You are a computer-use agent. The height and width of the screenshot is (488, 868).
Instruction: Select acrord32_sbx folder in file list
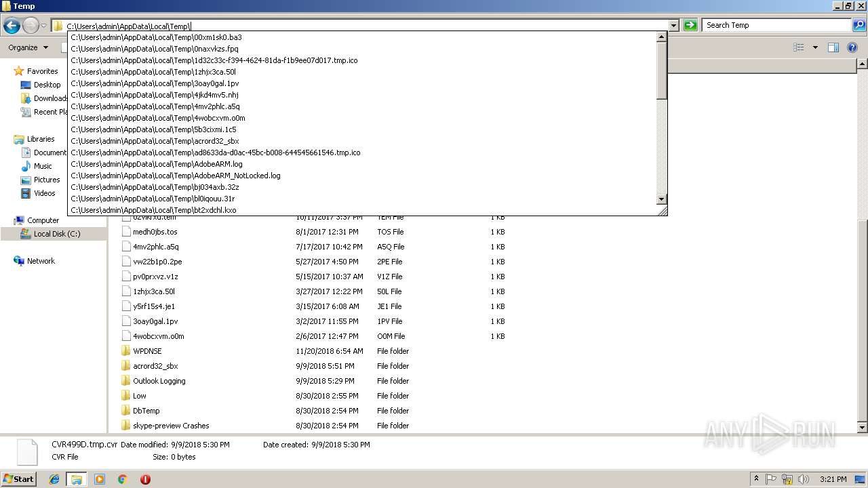click(x=155, y=366)
